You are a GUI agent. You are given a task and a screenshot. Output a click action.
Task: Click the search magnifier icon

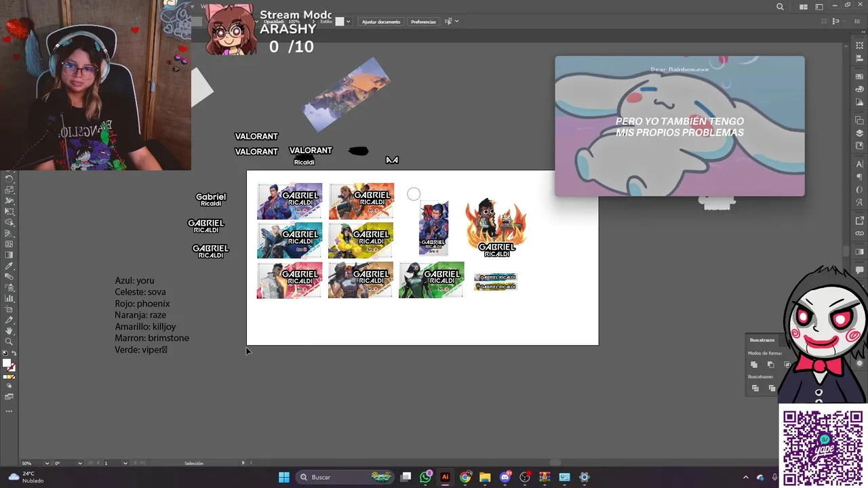781,7
